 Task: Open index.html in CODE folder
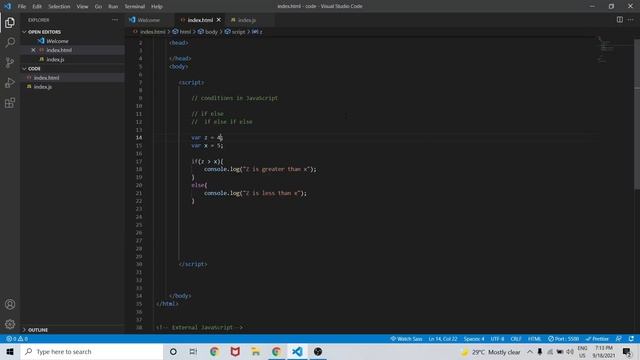pos(47,78)
